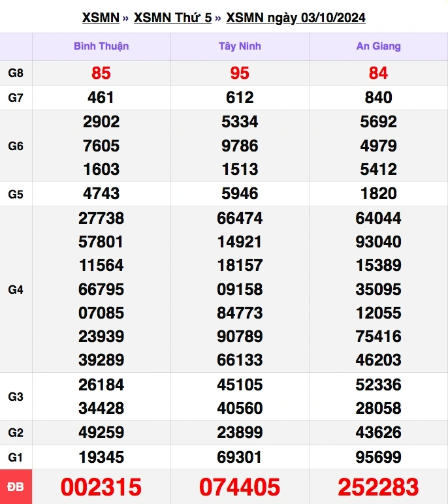Click Bình Thuận G5 number 4743

click(x=101, y=193)
